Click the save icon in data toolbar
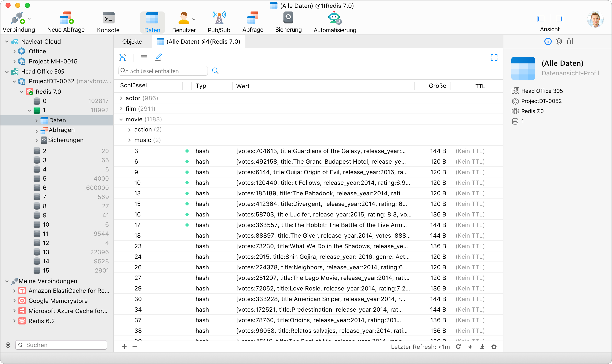The image size is (612, 364). pos(122,58)
